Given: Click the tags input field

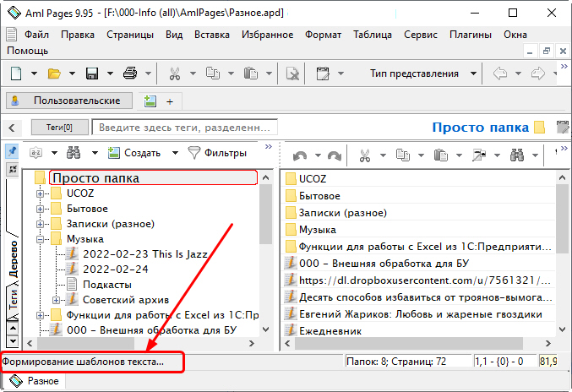Looking at the screenshot, I should tap(184, 128).
